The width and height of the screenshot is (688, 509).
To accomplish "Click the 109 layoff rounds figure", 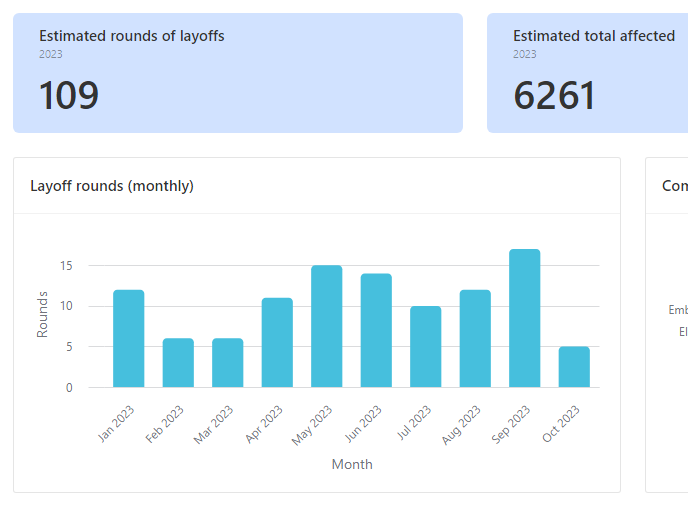I will click(69, 96).
